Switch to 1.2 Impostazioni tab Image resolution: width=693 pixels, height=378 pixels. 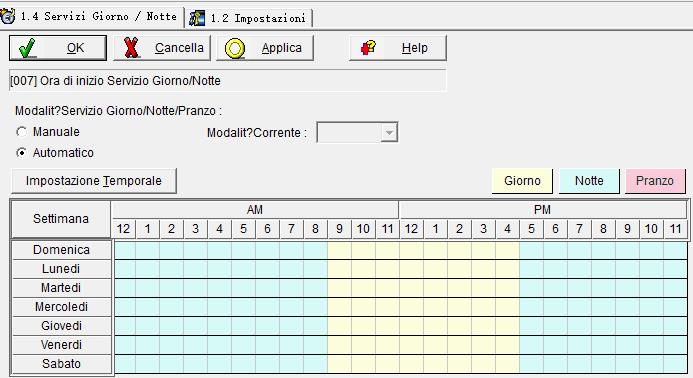pos(250,18)
